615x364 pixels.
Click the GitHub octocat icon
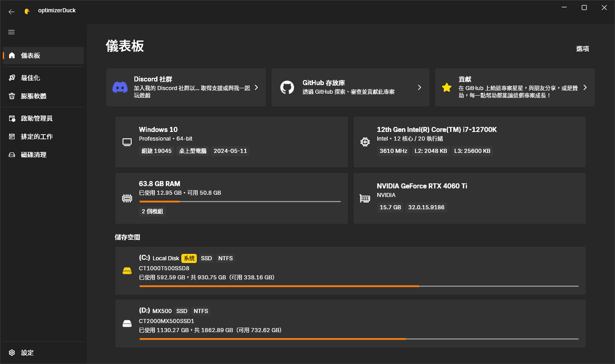[287, 87]
